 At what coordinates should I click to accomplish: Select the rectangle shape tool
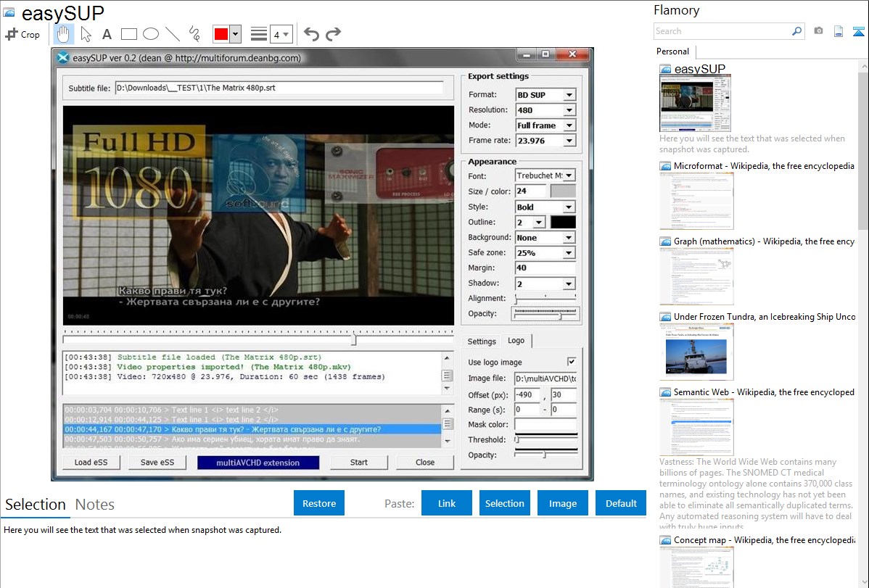pos(128,34)
